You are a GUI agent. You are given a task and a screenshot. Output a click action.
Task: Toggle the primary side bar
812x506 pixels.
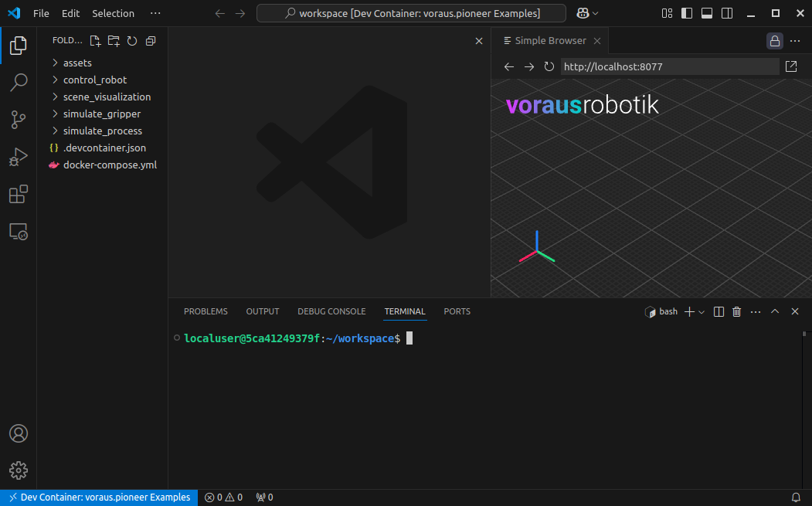pos(687,13)
